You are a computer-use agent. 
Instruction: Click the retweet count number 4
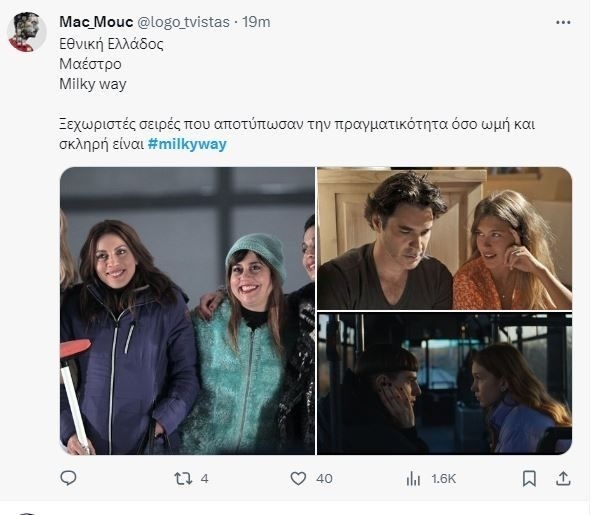coord(204,479)
